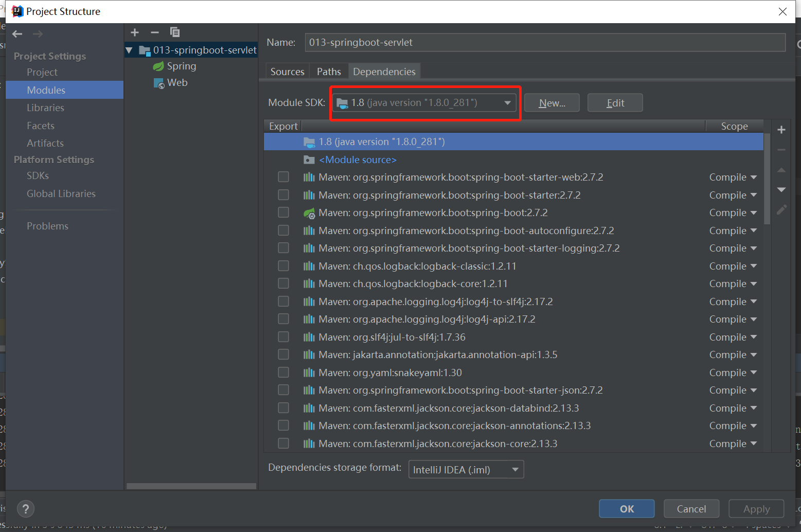Viewport: 801px width, 532px height.
Task: Click the spring-boot-starter-web library icon
Action: point(309,178)
